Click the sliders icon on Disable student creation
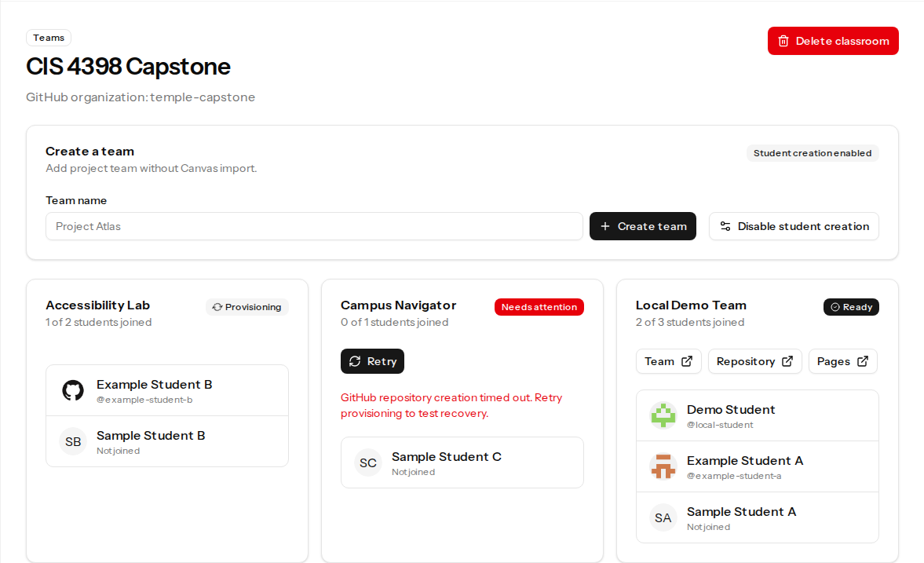 pos(725,226)
